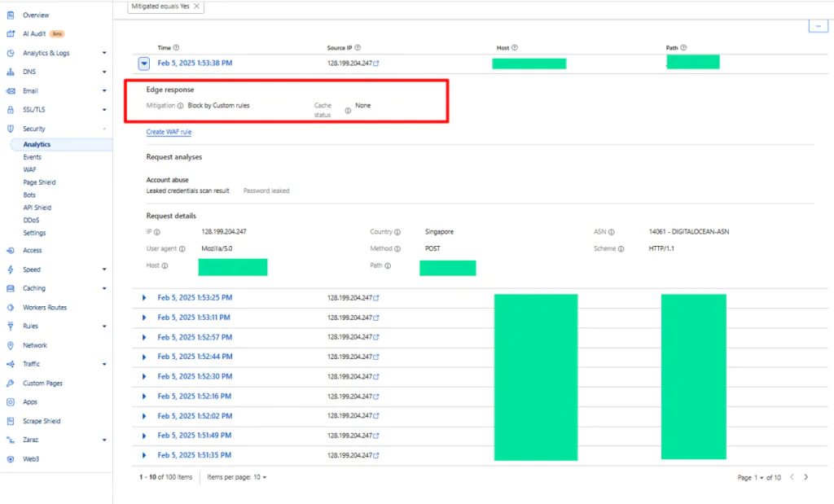Click the User agent info icon
Screen dimensions: 834x504
(182, 249)
